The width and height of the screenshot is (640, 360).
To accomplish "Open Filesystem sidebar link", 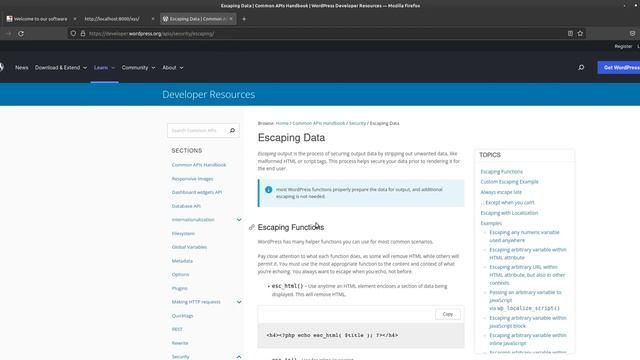I will click(x=183, y=233).
